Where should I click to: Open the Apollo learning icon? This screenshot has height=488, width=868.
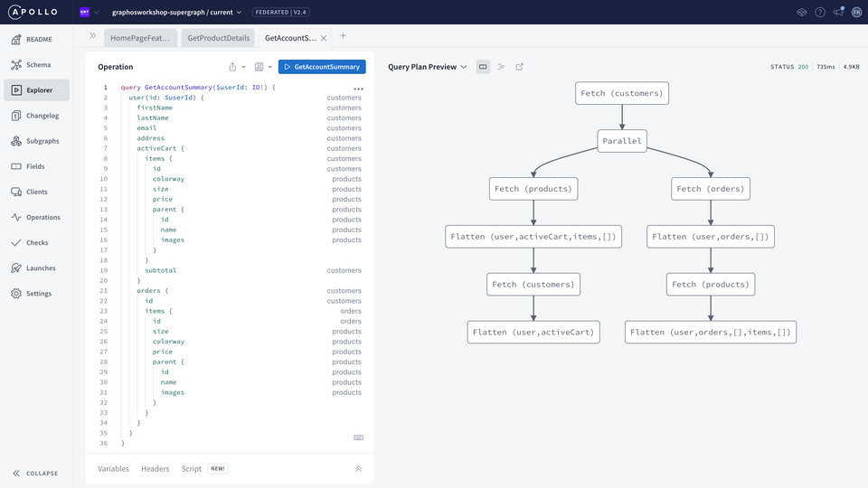pyautogui.click(x=802, y=12)
